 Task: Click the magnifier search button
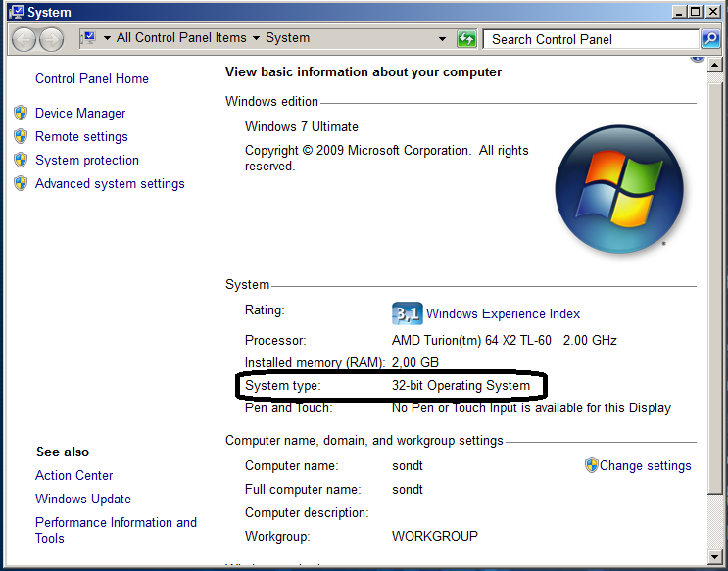pyautogui.click(x=710, y=39)
